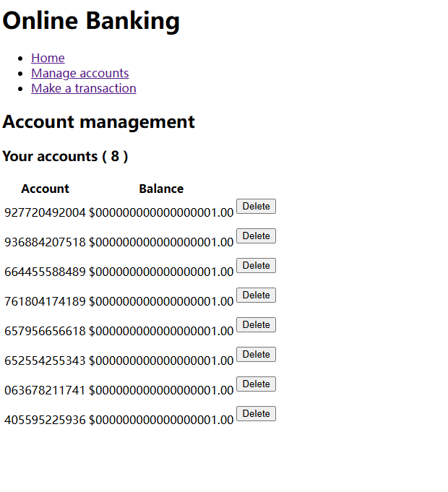Screen dimensions: 448x492
Task: Click the balance of account 936884207518
Action: 161,242
